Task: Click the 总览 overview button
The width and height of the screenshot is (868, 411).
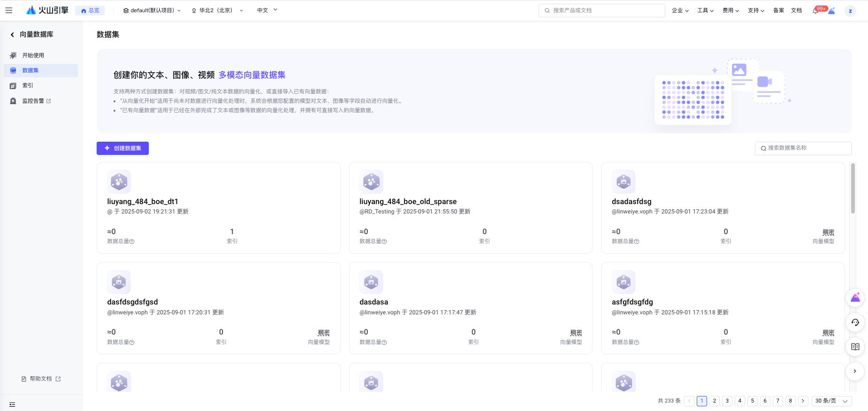Action: click(x=90, y=10)
